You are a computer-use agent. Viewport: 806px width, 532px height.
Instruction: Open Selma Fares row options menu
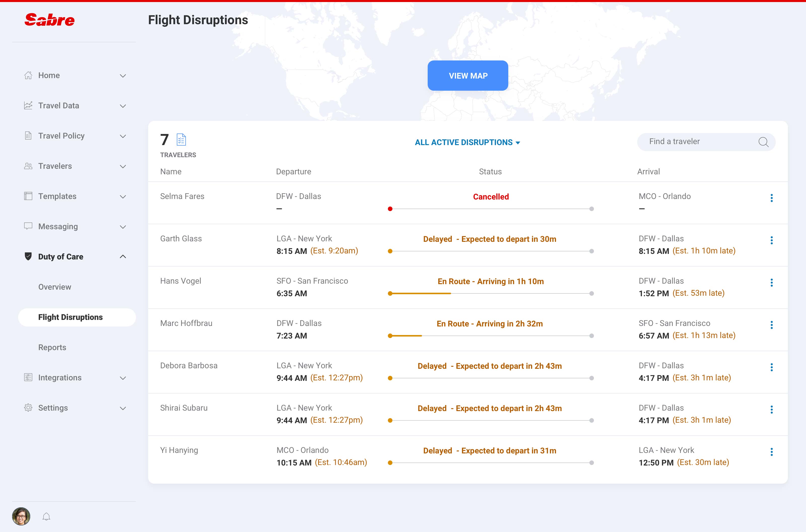[771, 198]
